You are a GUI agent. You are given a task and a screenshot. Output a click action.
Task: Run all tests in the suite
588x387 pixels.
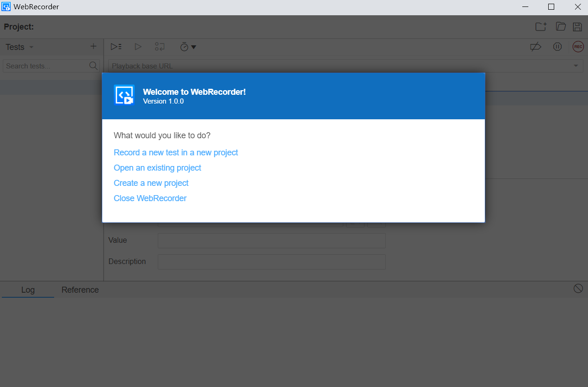click(x=116, y=47)
